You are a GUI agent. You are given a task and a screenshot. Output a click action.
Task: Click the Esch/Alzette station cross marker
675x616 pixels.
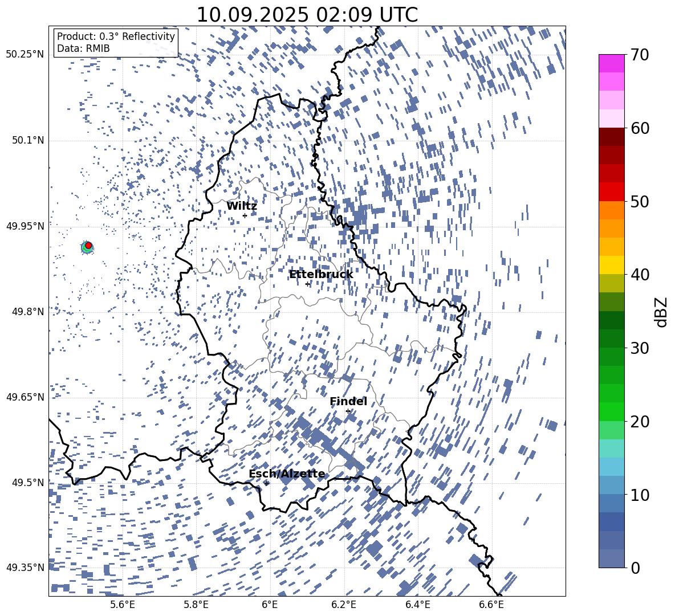click(266, 483)
